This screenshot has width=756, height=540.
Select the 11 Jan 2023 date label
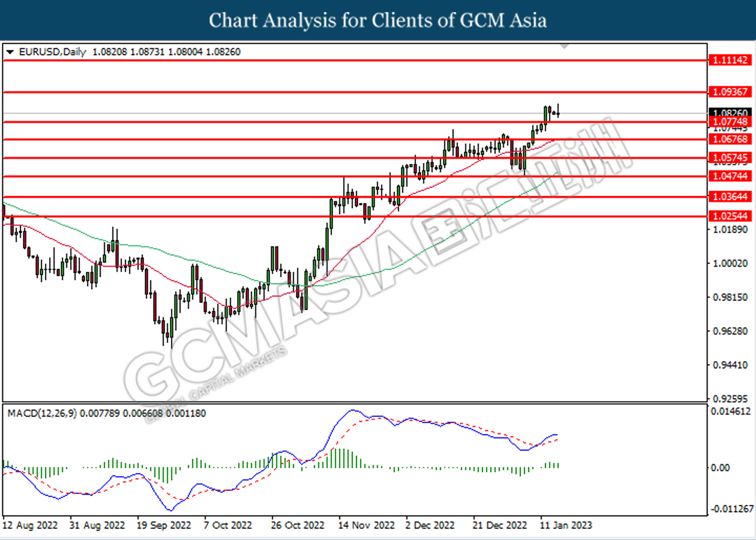(x=566, y=525)
